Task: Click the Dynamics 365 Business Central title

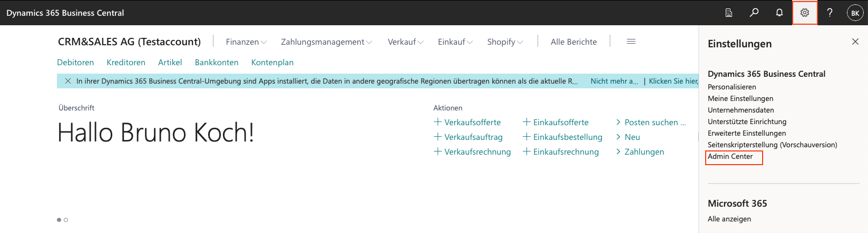Action: click(65, 13)
